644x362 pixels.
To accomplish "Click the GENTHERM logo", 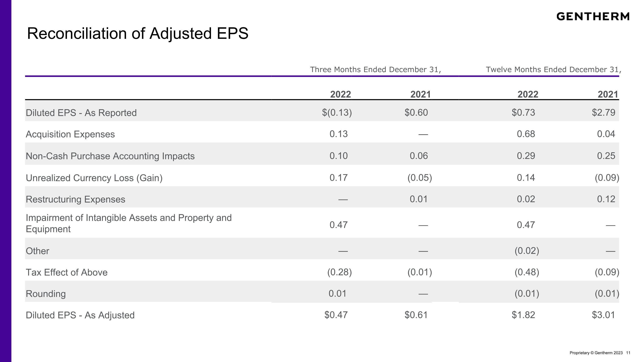I will coord(593,17).
